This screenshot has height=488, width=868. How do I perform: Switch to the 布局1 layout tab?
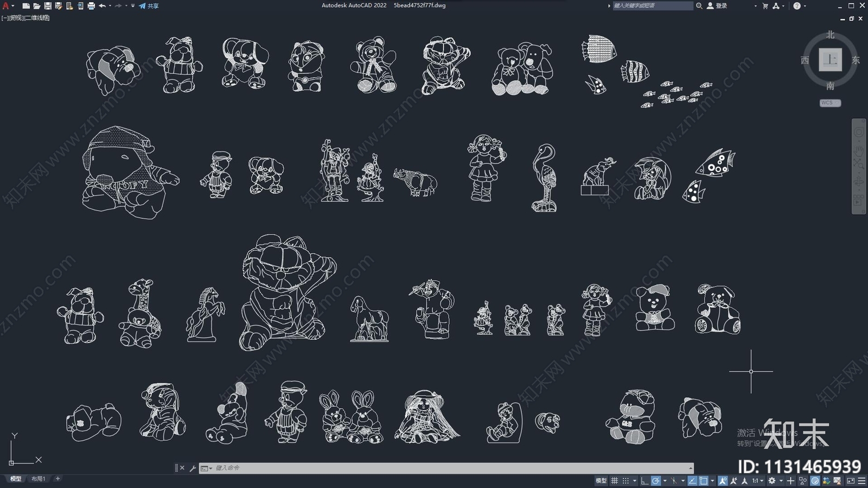pos(38,479)
